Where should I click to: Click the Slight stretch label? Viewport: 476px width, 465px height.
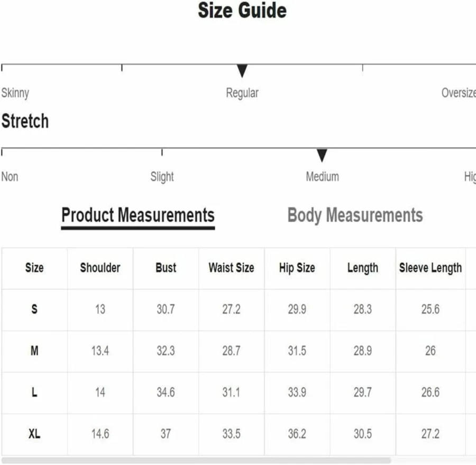[x=162, y=177]
